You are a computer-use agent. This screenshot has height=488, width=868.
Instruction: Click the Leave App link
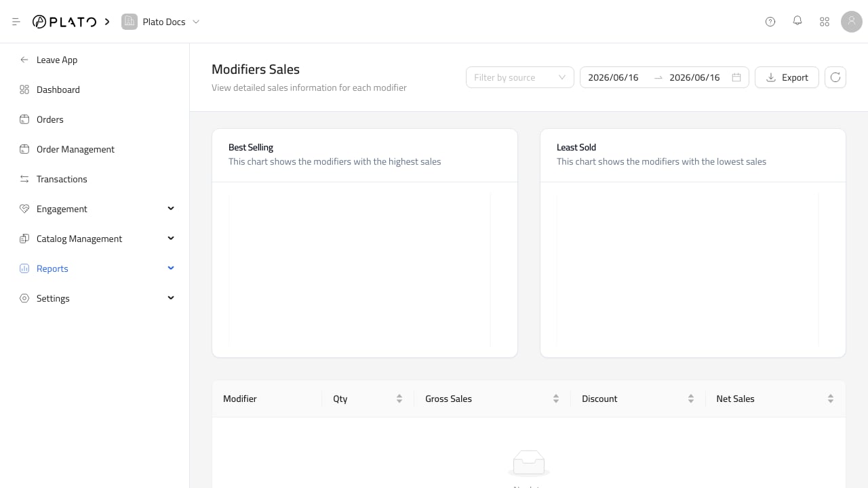click(x=57, y=60)
